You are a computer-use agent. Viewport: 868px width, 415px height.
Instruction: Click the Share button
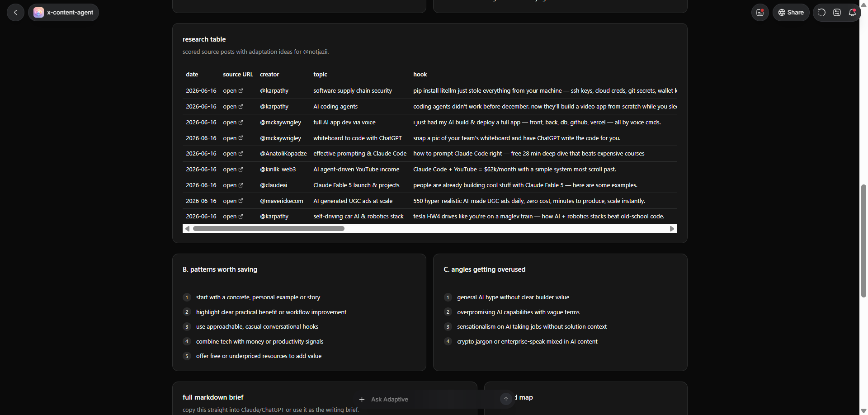point(791,12)
